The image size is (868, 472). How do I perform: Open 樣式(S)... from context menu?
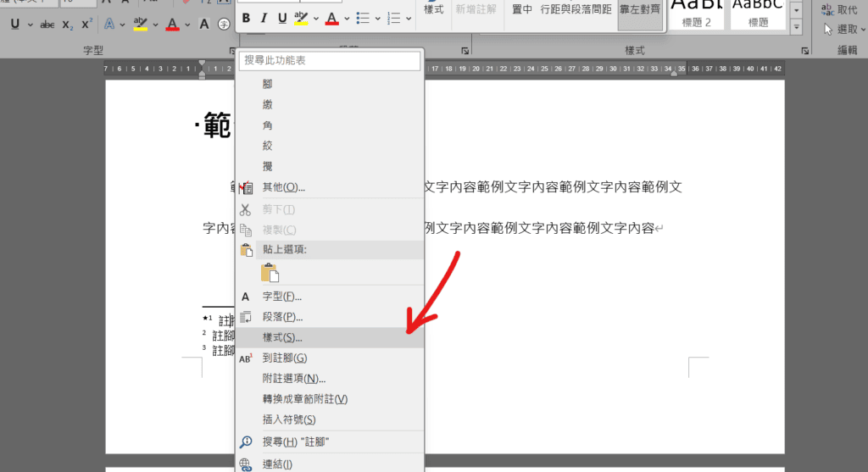pyautogui.click(x=330, y=337)
